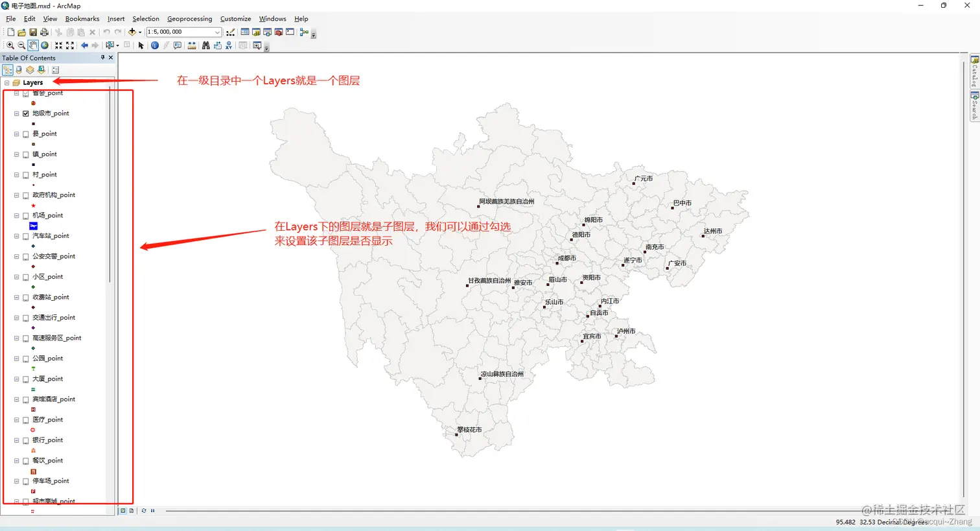Click the 机场_point airplane symbol swatch

[33, 226]
